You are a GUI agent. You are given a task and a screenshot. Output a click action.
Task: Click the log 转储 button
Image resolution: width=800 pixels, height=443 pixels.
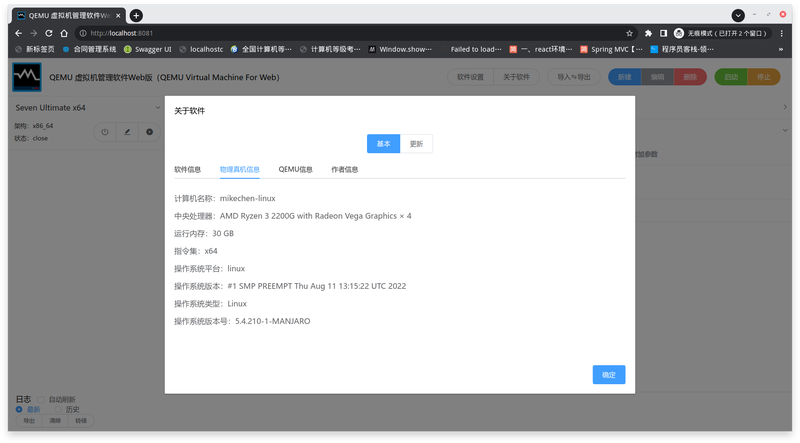coord(81,421)
